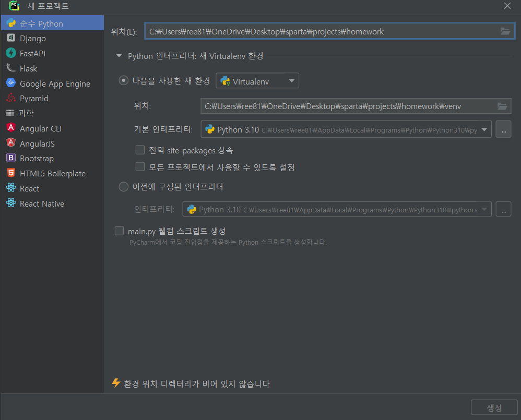Close the 새 프로젝트 dialog

tap(507, 6)
